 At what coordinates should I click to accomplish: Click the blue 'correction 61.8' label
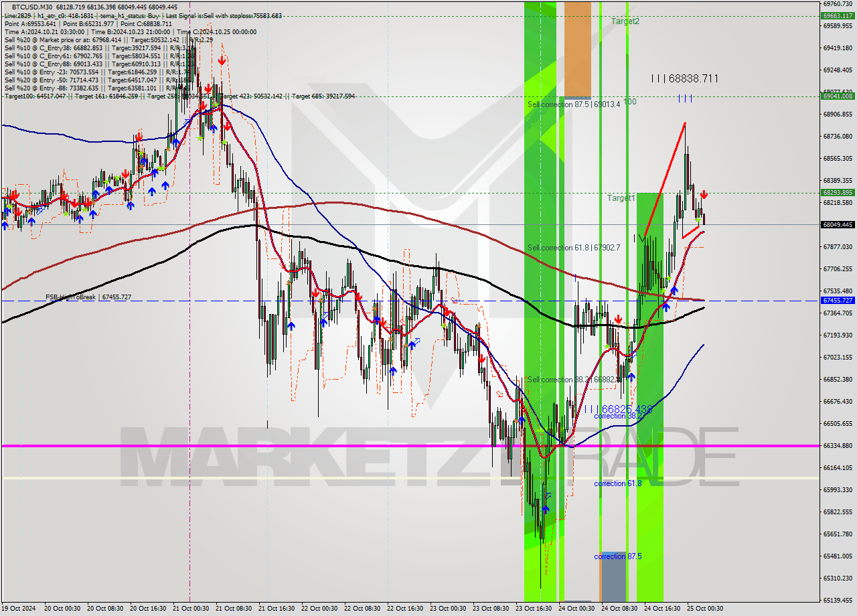coord(618,483)
